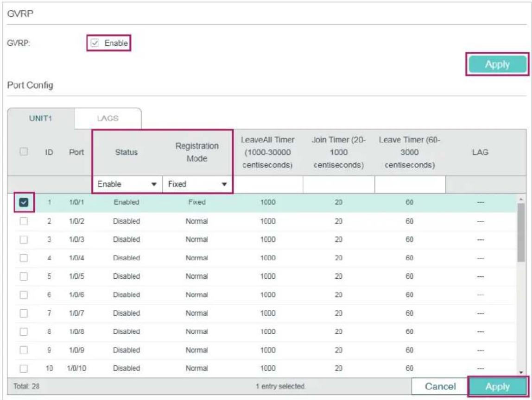Click the Apply button in GVRP section

pyautogui.click(x=497, y=64)
